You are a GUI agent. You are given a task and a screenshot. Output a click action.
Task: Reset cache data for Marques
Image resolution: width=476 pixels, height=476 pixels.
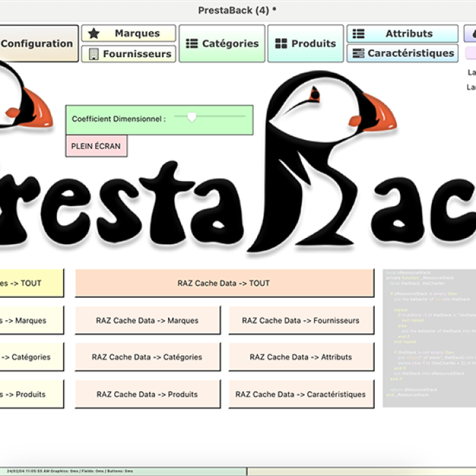click(x=147, y=320)
